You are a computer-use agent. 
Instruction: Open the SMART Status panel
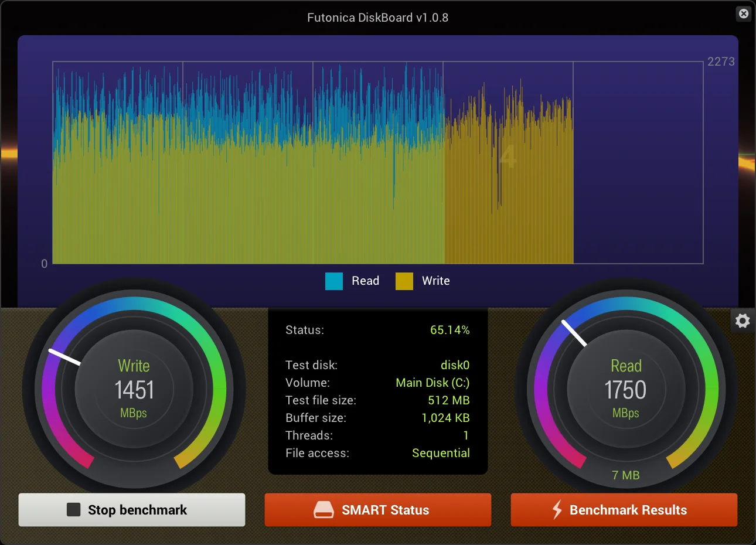point(378,510)
